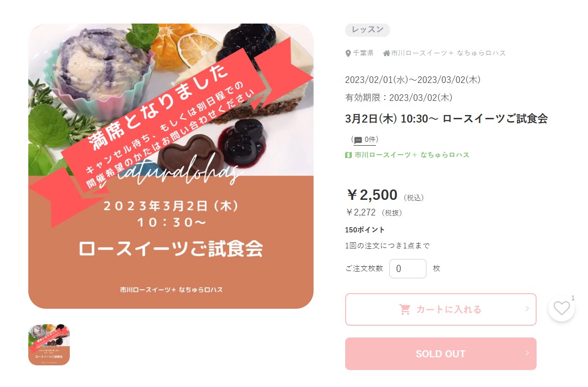Click the house icon before the shop name
Screen dimensions: 588x387
coord(386,53)
